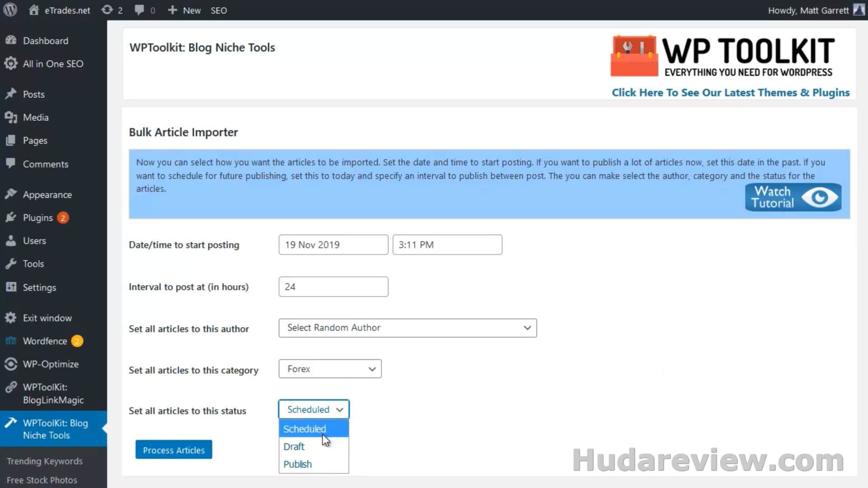Click the updates count 2 in admin bar
Screen dimensions: 868x488
[x=120, y=10]
